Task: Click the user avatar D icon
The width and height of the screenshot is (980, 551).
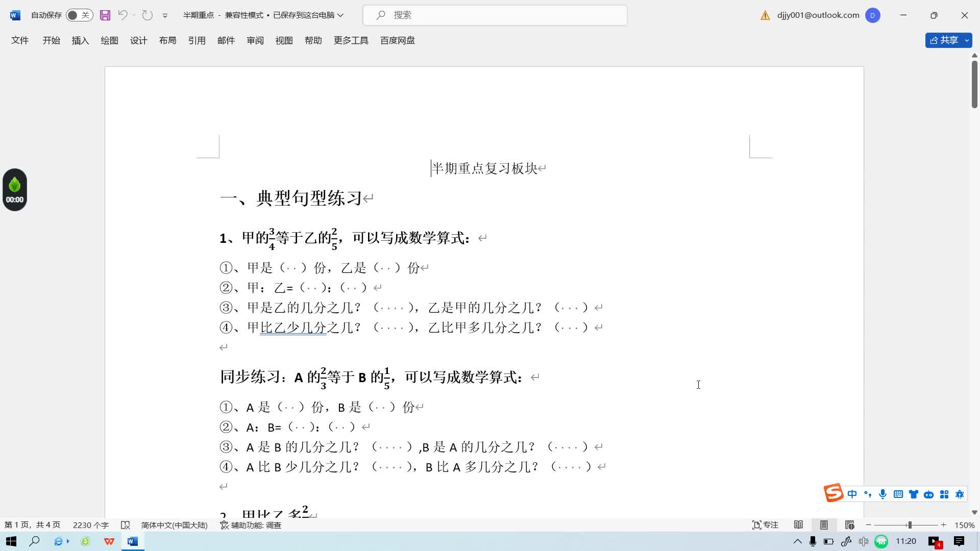Action: point(872,15)
